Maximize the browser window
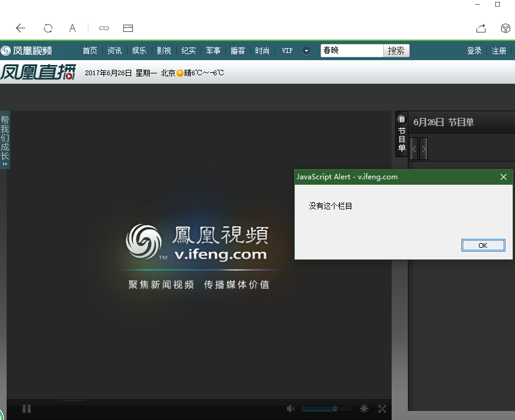This screenshot has width=515, height=420. tap(498, 4)
